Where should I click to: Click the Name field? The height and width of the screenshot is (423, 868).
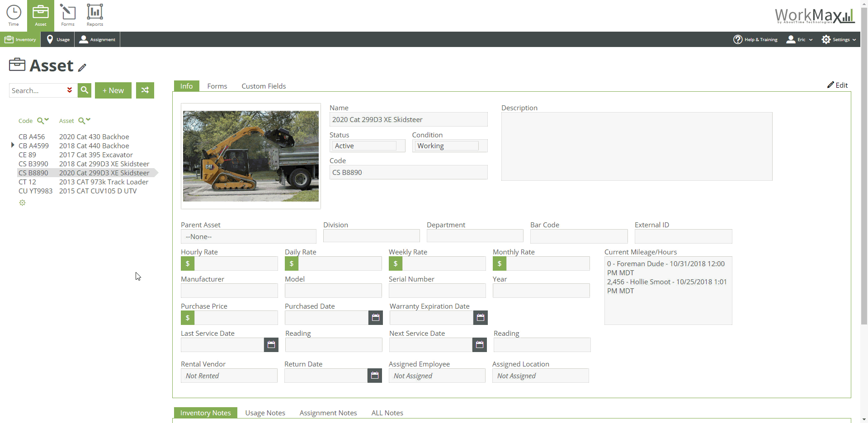408,119
